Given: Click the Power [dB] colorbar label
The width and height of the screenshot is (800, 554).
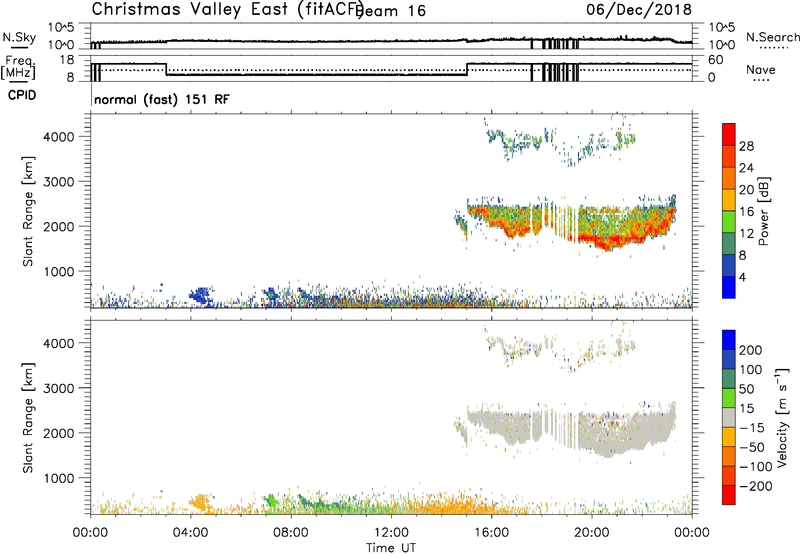Looking at the screenshot, I should point(763,211).
